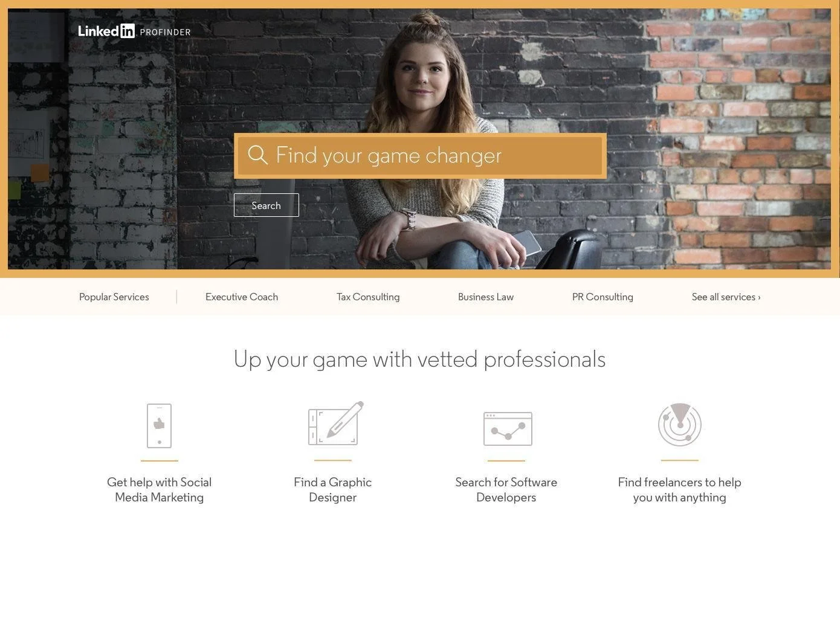Click the Up your game with vetted professionals heading
This screenshot has height=618, width=840.
[x=420, y=359]
